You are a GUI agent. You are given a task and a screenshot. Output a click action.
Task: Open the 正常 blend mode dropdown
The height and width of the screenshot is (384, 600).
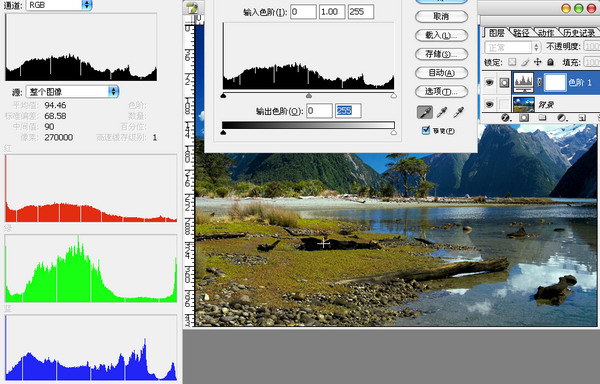click(512, 47)
